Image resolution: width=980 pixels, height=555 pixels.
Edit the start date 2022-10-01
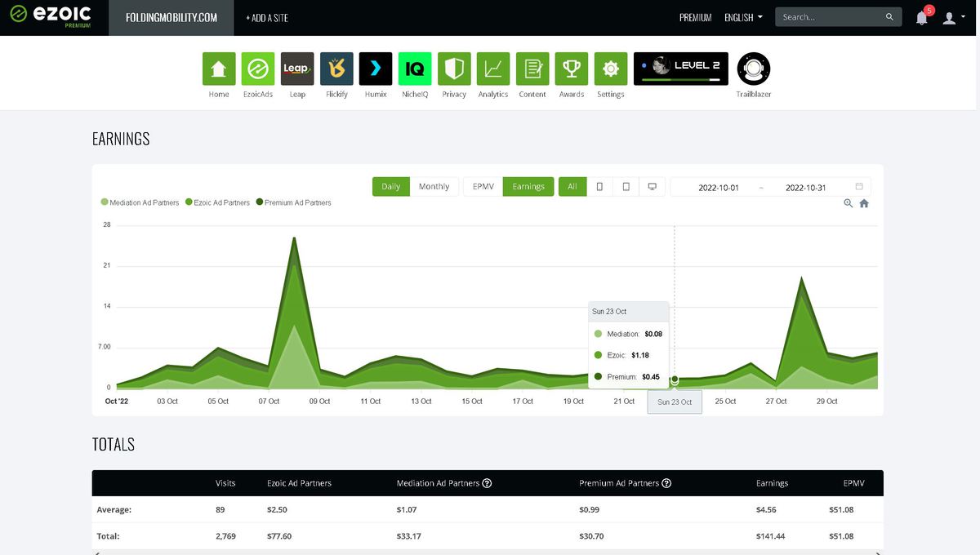point(719,188)
